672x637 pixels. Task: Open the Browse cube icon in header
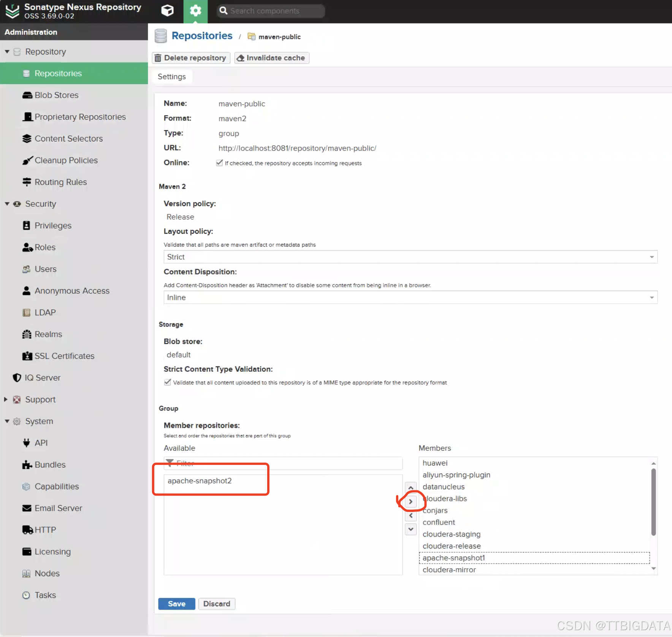pyautogui.click(x=167, y=11)
